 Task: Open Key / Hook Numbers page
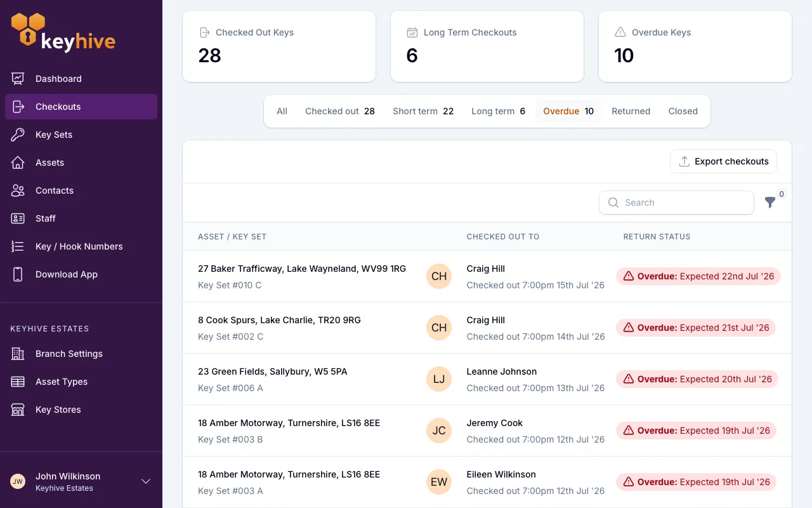[81, 246]
